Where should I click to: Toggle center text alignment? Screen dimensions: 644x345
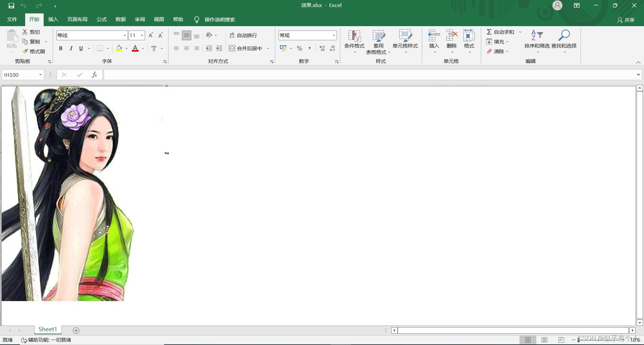point(187,48)
